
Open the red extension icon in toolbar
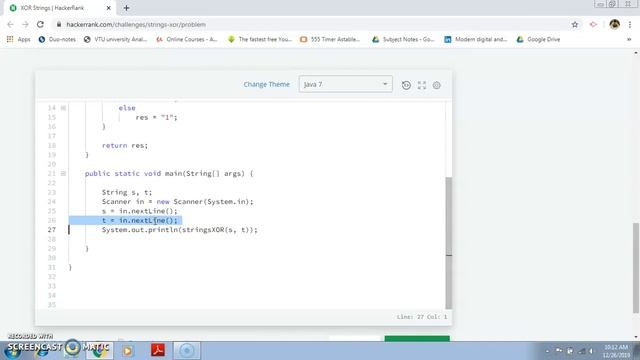click(x=593, y=24)
